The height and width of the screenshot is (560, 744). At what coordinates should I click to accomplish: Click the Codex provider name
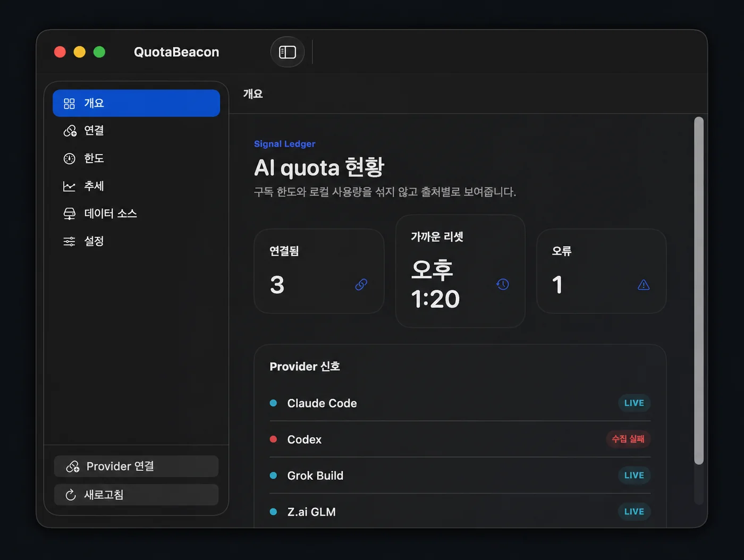tap(305, 439)
